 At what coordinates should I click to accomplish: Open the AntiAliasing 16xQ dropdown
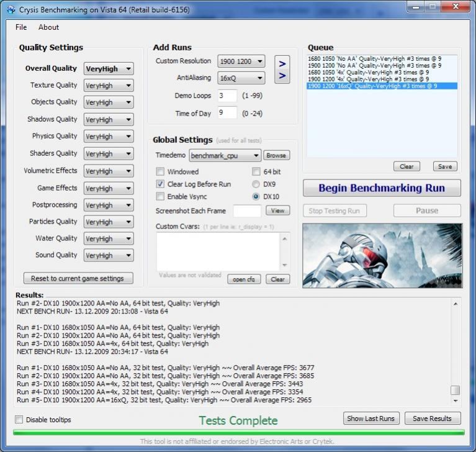point(241,78)
